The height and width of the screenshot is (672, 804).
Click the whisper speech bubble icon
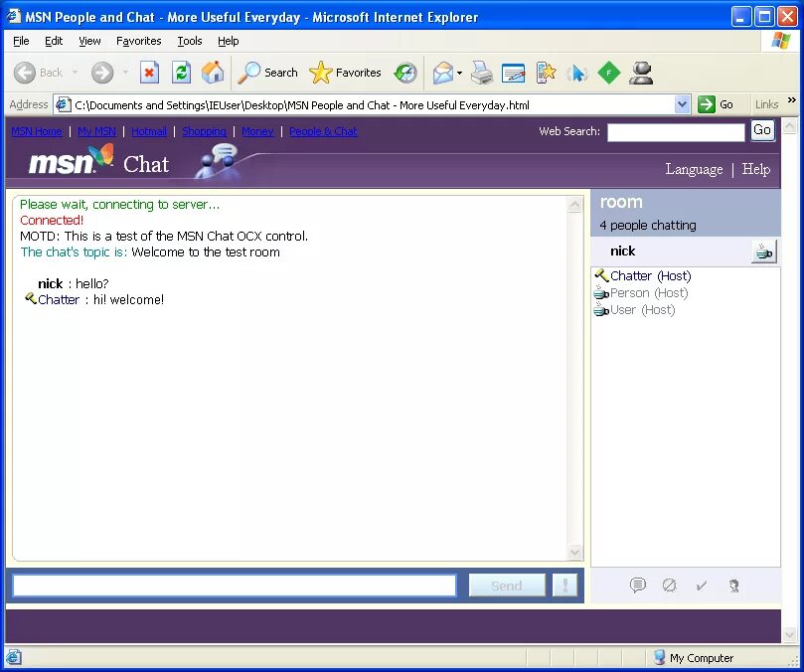click(x=638, y=585)
